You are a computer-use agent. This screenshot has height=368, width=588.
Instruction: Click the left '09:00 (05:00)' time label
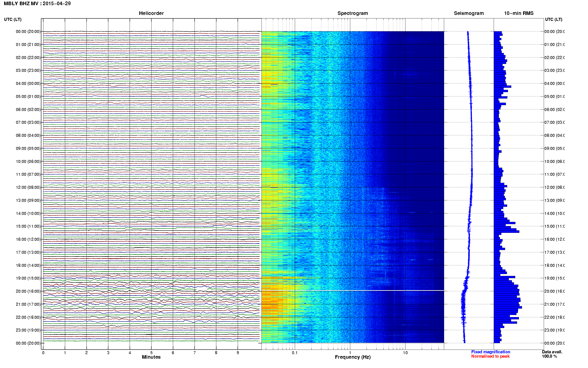pyautogui.click(x=28, y=148)
